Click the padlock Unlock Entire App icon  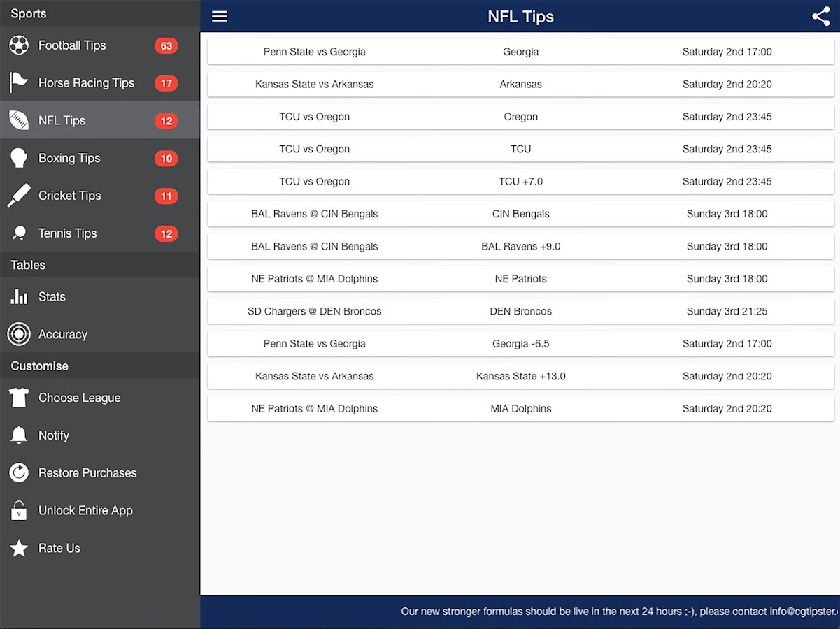(x=19, y=510)
